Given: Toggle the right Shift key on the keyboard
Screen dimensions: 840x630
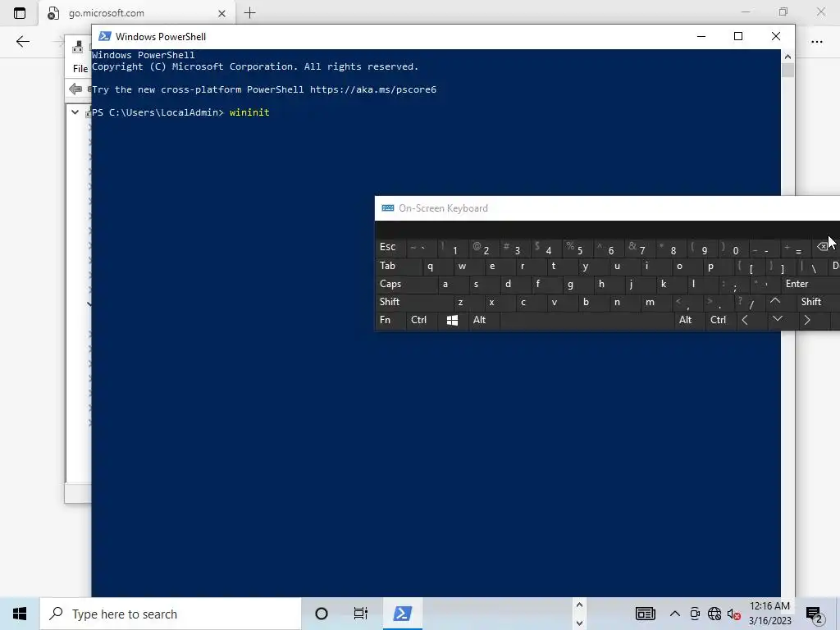Looking at the screenshot, I should (818, 302).
